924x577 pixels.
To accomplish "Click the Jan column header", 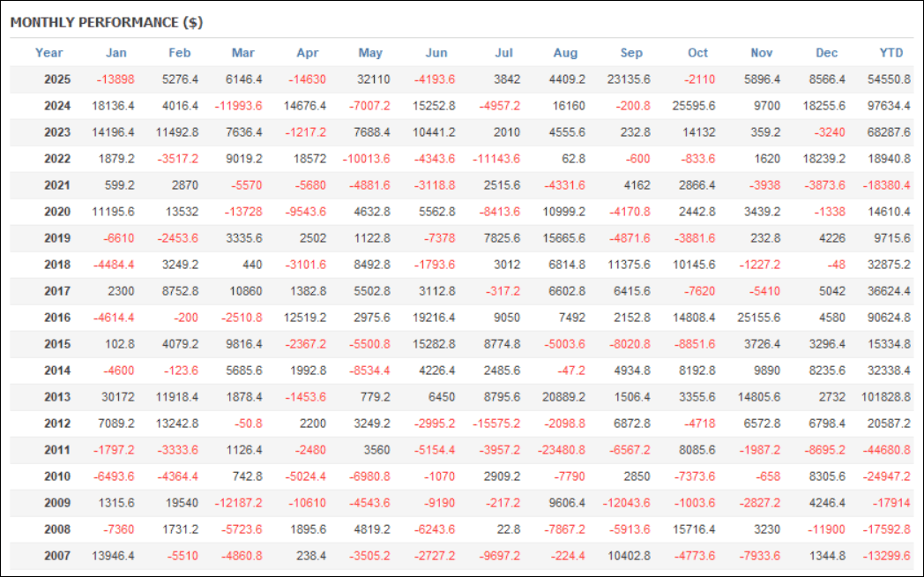I will 115,53.
